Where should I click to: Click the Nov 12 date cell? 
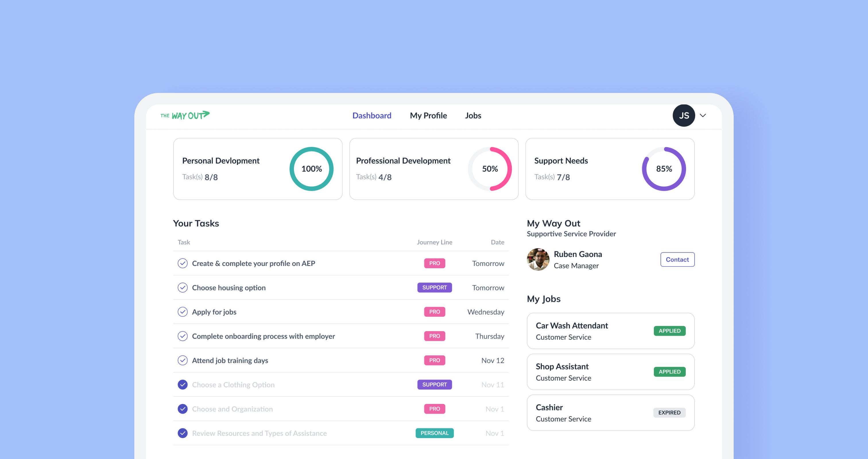493,360
